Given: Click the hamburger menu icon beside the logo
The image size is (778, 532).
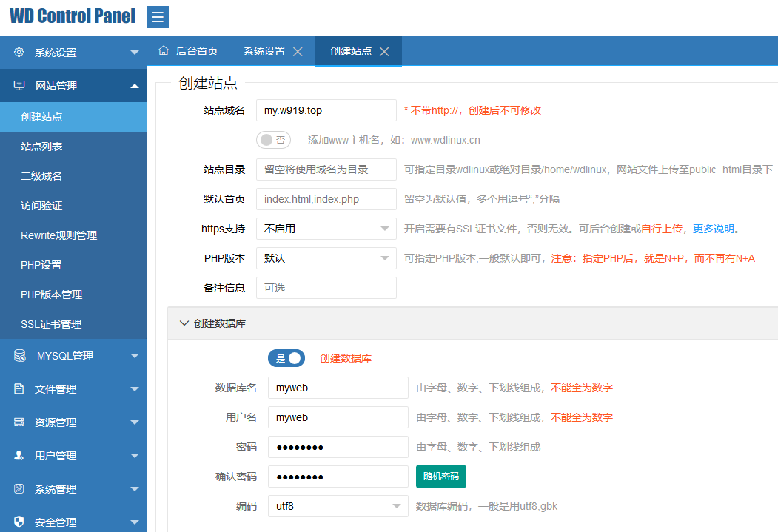Looking at the screenshot, I should click(x=157, y=17).
